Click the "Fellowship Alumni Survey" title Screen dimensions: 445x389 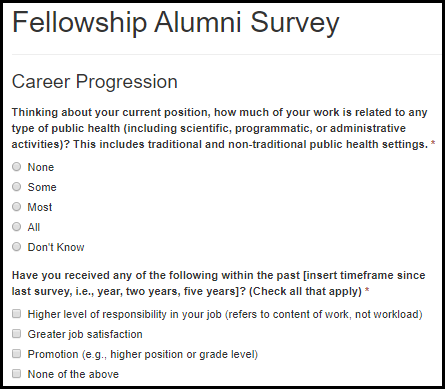(x=176, y=23)
